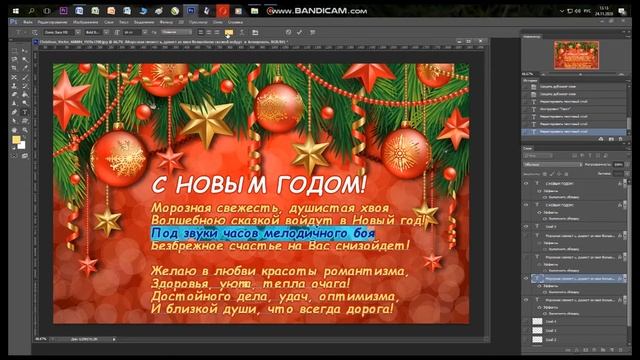Create new snapshot in History panel
This screenshot has width=640, height=360.
611,139
